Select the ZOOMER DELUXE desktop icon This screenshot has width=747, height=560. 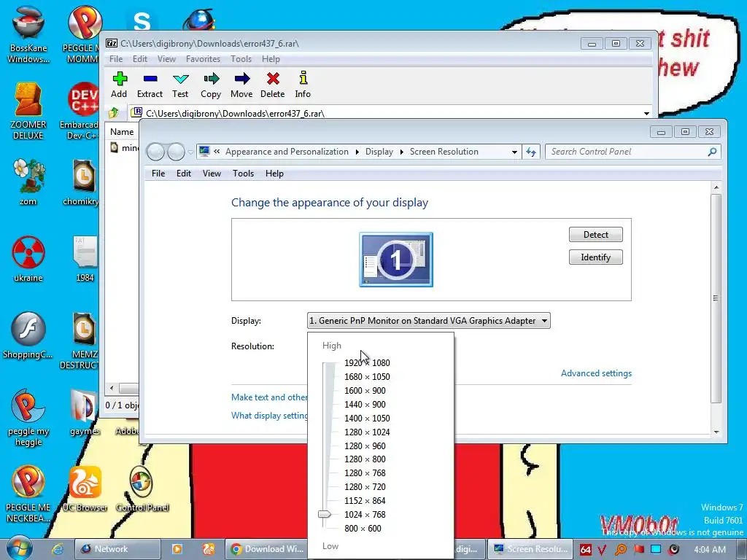(28, 111)
